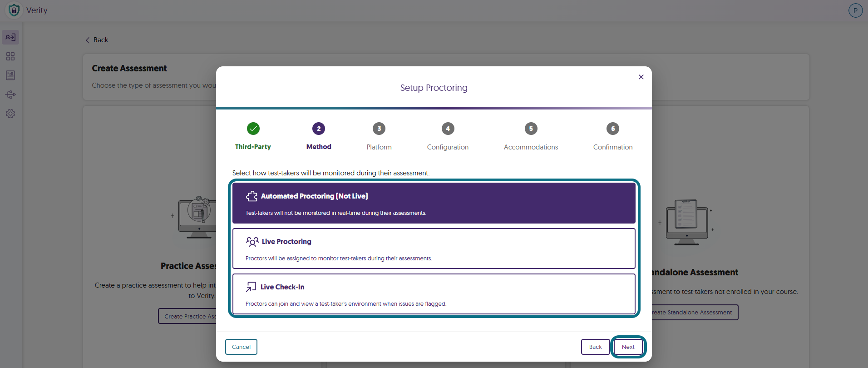The image size is (868, 368).
Task: Select Automated Proctoring (Not Live) option
Action: tap(434, 203)
